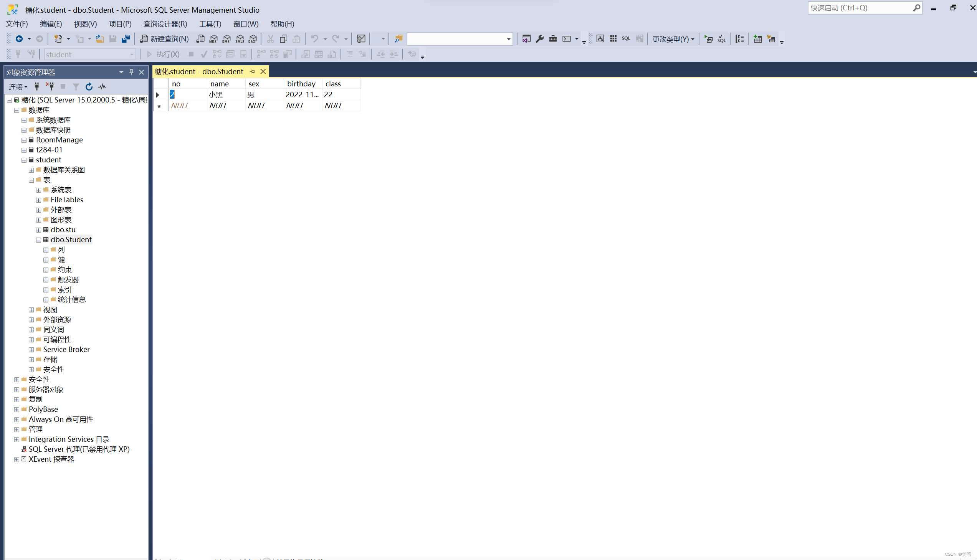Toggle the SQL pane visibility

tap(626, 38)
